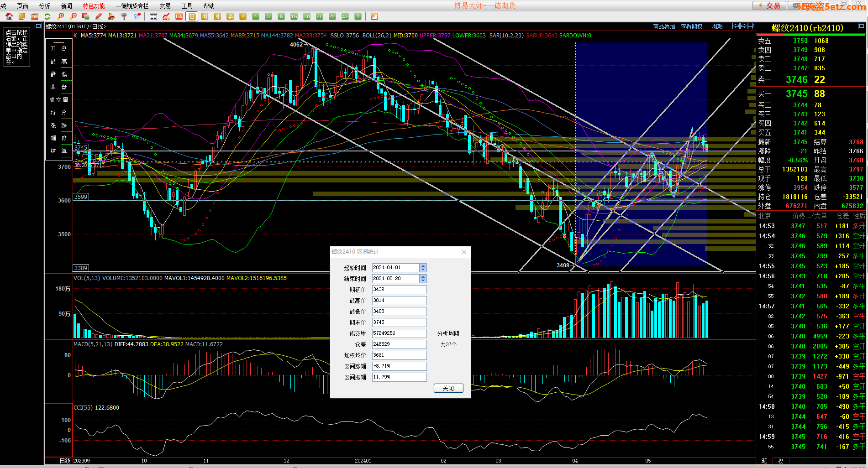Select the 笔 tab at bottom right

[x=764, y=461]
